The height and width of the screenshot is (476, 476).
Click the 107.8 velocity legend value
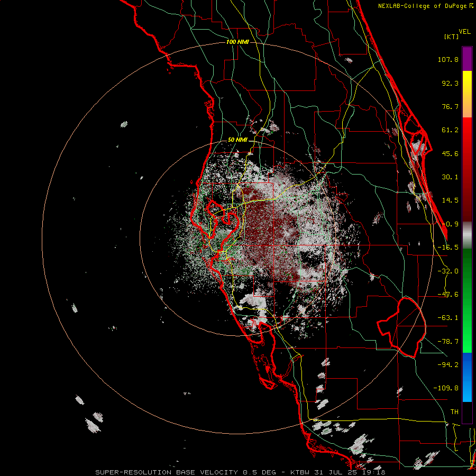(448, 59)
